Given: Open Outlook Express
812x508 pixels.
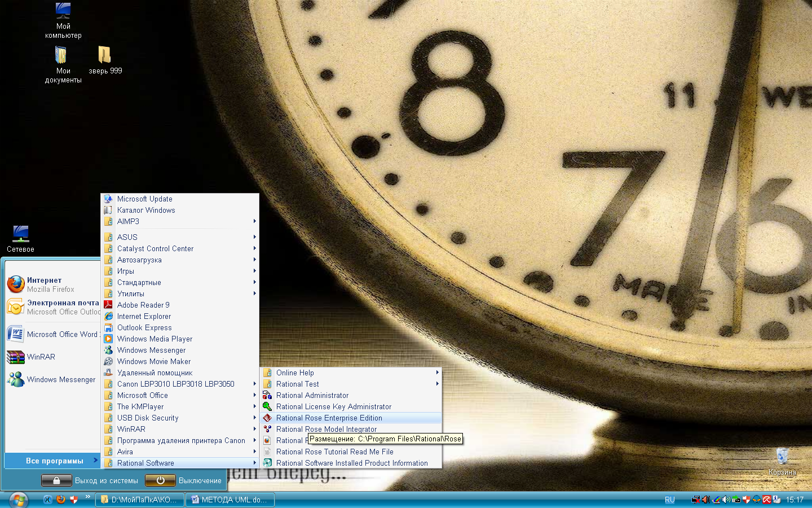Looking at the screenshot, I should (180, 327).
